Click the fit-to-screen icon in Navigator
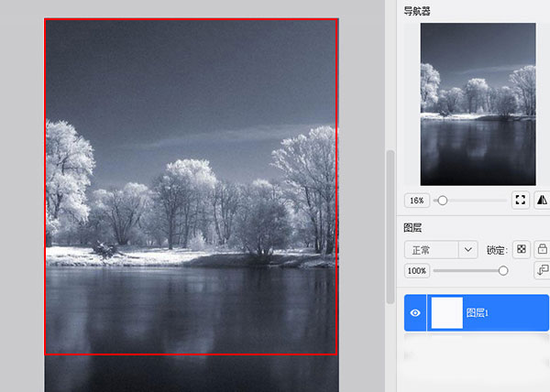This screenshot has height=392, width=550. pyautogui.click(x=520, y=200)
